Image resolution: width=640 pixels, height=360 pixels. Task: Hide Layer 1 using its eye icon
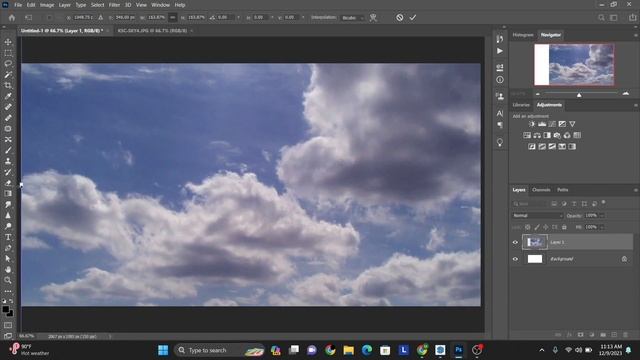[515, 242]
